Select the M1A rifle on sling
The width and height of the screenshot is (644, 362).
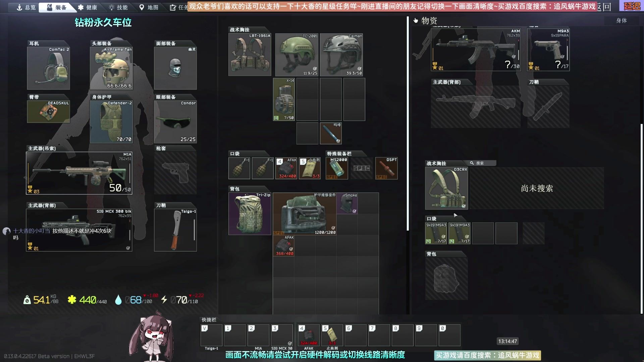coord(79,173)
